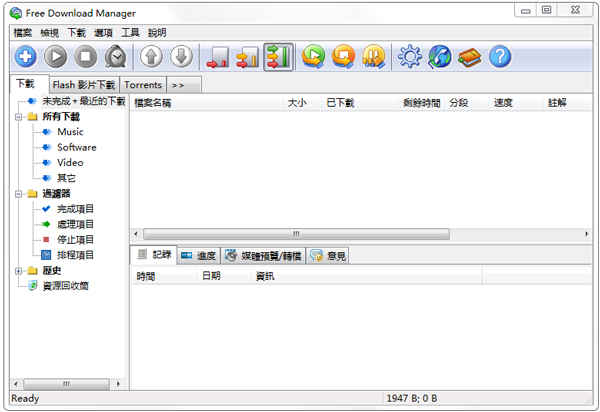Click 時間 log column header
This screenshot has width=600, height=412.
(x=165, y=276)
